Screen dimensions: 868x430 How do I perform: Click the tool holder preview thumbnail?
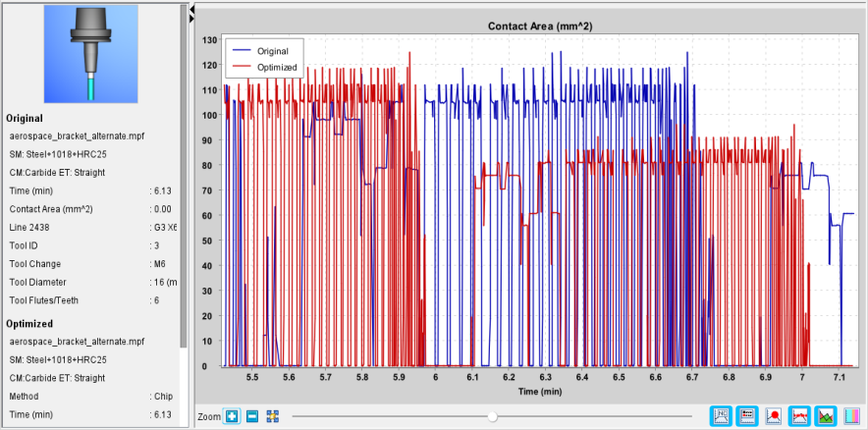[x=90, y=54]
